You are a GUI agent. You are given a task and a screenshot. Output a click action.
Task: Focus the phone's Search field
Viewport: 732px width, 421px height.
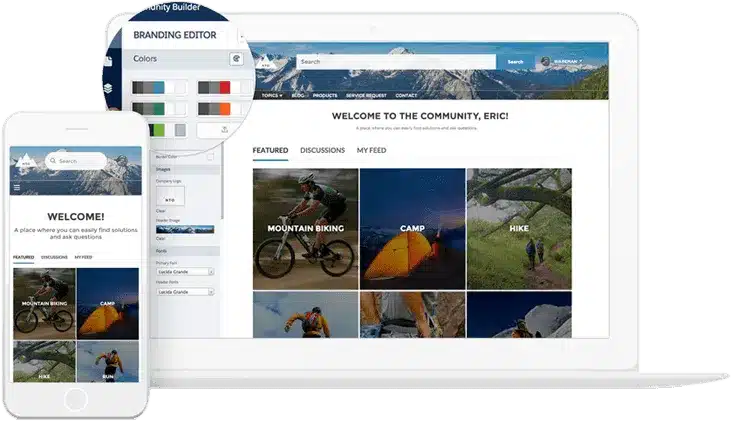point(76,161)
